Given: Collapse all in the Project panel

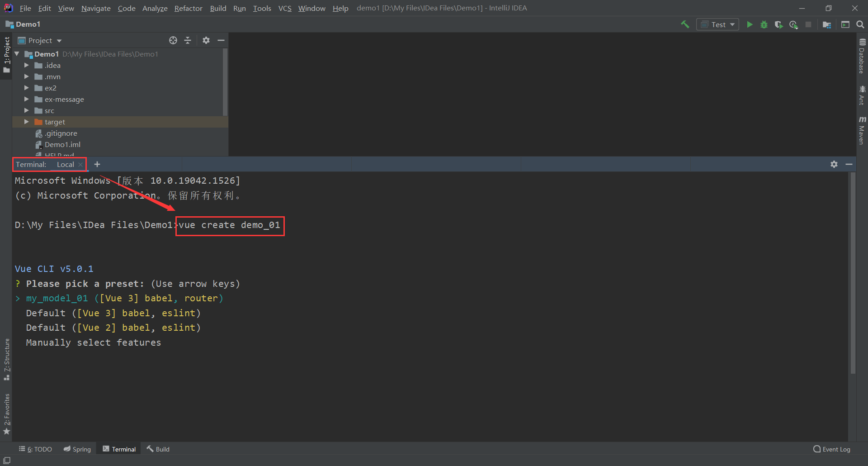Looking at the screenshot, I should 188,40.
